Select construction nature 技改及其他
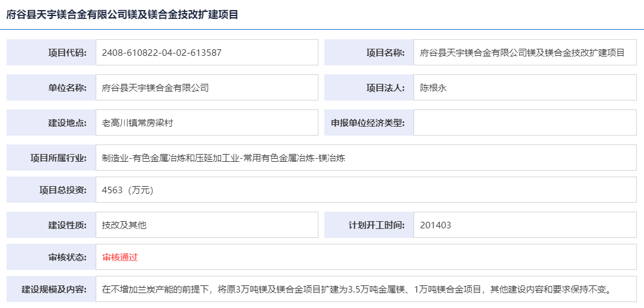The height and width of the screenshot is (308, 644). 124,225
